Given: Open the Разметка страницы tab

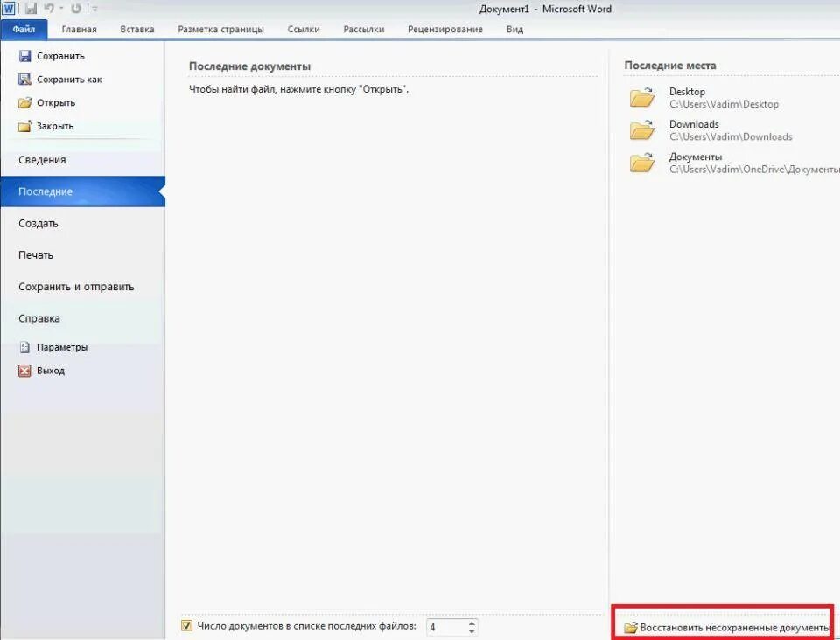Looking at the screenshot, I should click(220, 30).
